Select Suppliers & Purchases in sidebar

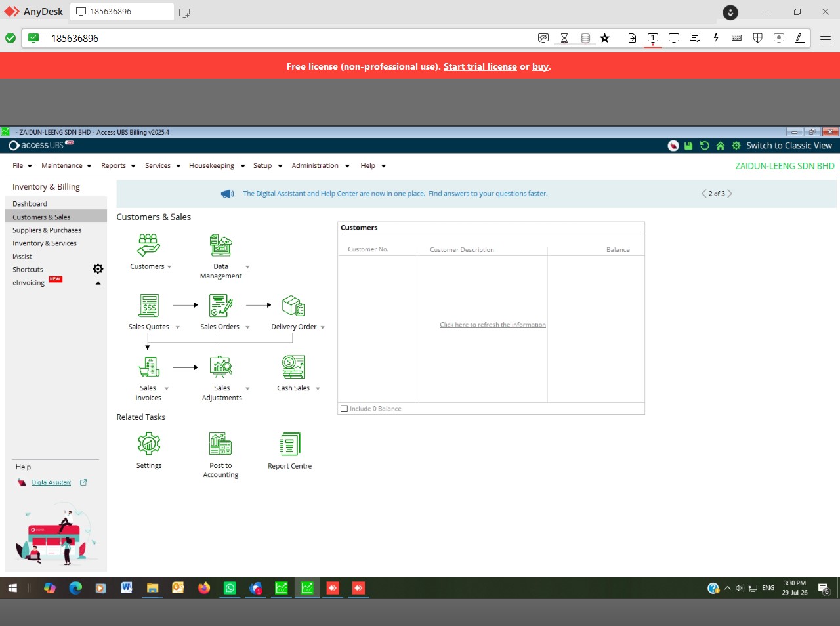pyautogui.click(x=47, y=230)
